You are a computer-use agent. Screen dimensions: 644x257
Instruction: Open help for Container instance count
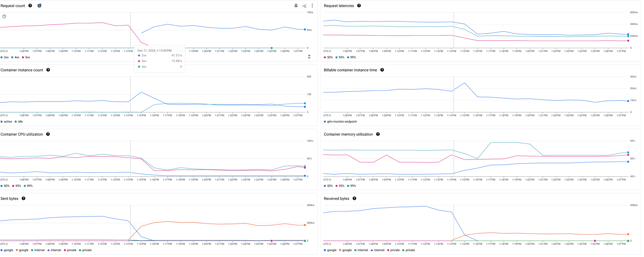coord(48,70)
